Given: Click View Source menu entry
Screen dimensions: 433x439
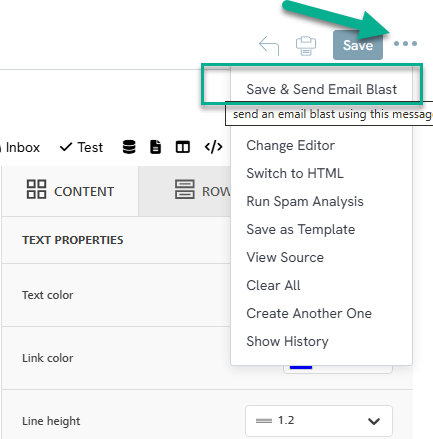Looking at the screenshot, I should [285, 257].
